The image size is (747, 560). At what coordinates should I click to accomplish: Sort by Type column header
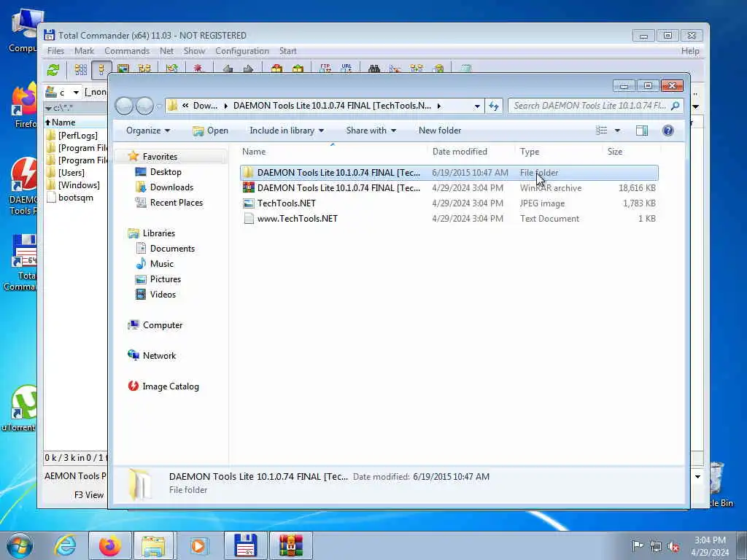[x=530, y=152]
